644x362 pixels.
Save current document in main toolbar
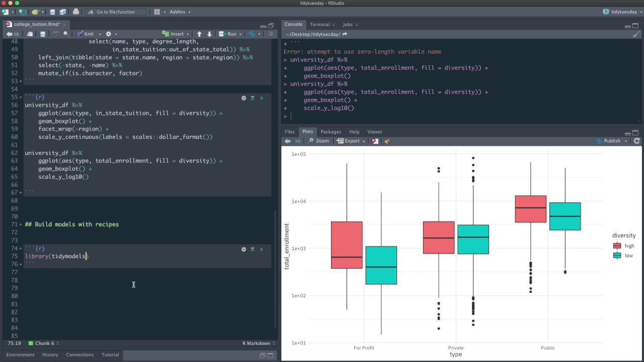[x=52, y=12]
